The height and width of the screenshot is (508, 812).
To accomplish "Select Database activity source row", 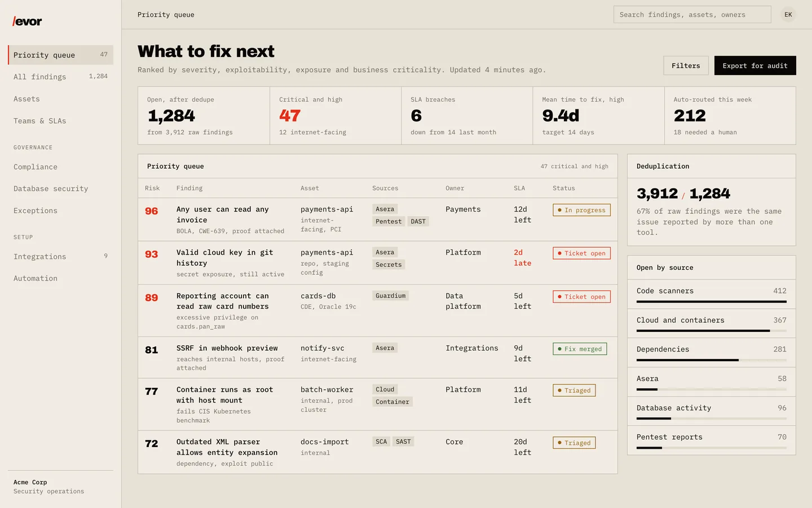I will 712,411.
